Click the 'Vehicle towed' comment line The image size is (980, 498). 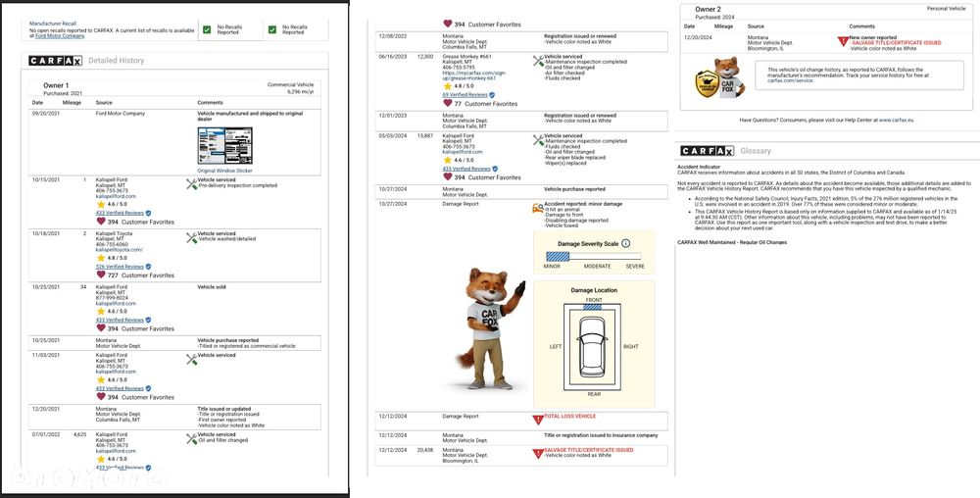click(562, 225)
